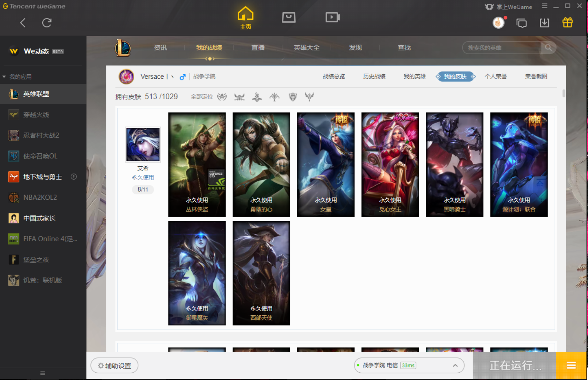Select NBA2KOL2 in the sidebar
This screenshot has width=588, height=380.
click(x=43, y=198)
